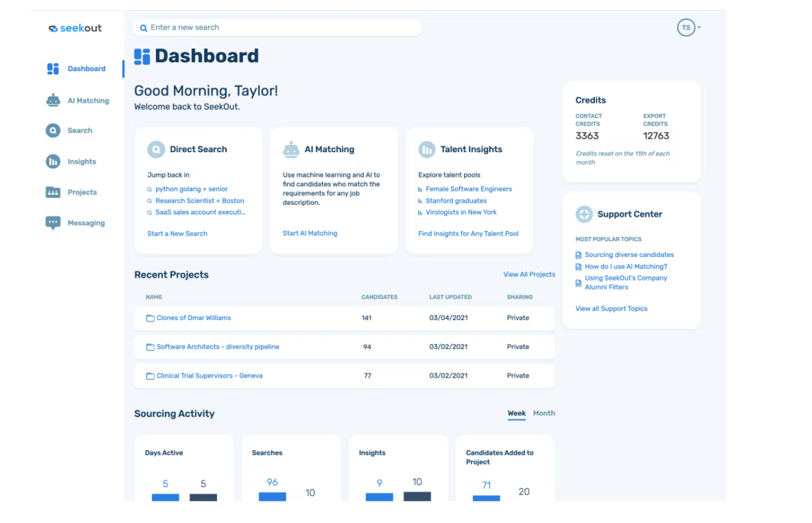This screenshot has height=523, width=812.
Task: Click the Candidates Added count 71
Action: [486, 485]
